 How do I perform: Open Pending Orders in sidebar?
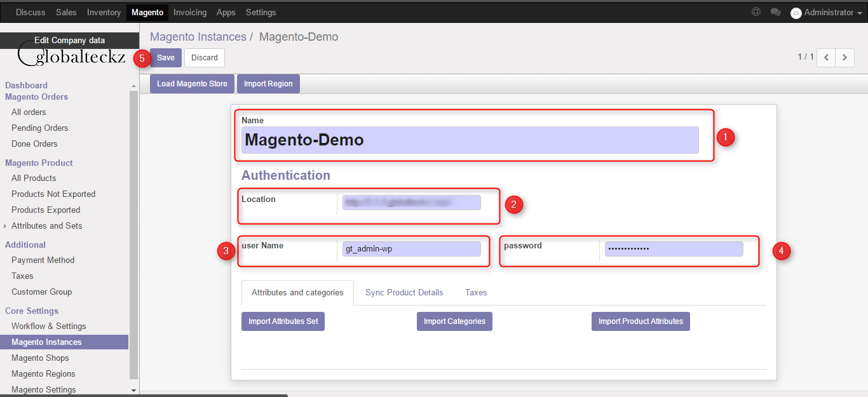[x=39, y=128]
